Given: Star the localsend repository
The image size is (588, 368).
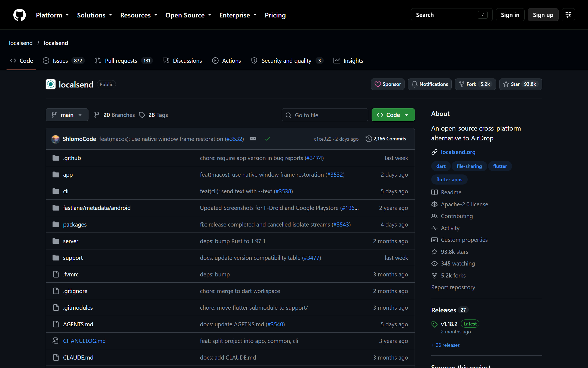Looking at the screenshot, I should click(x=520, y=84).
